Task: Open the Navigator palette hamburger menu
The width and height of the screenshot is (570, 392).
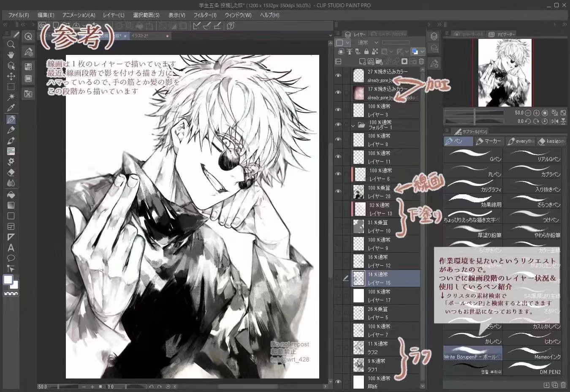Action: point(447,34)
